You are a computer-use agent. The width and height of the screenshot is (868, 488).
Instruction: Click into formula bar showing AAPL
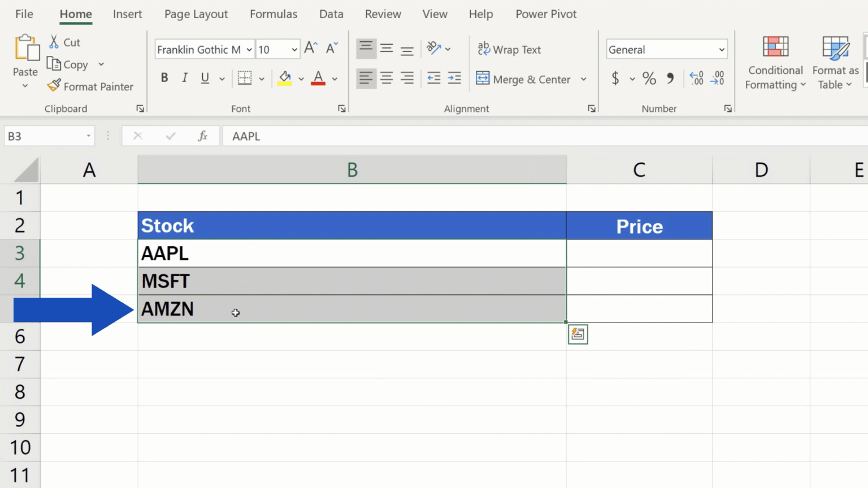[545, 136]
